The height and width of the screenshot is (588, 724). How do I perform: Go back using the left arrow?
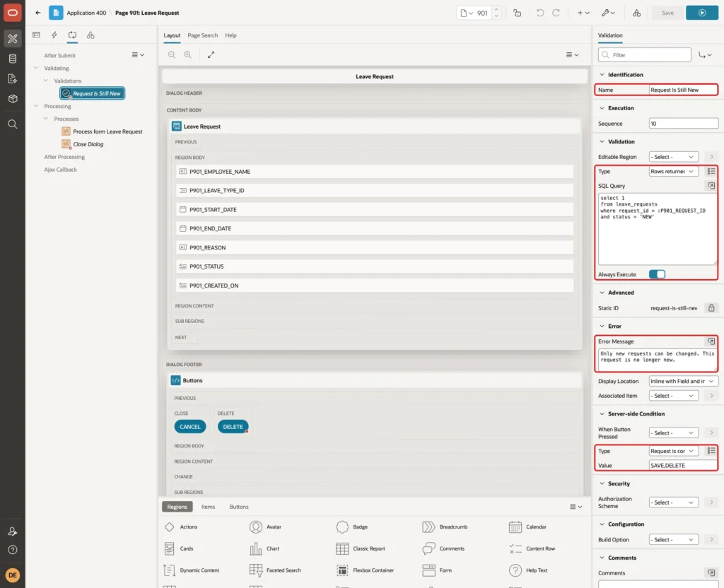pos(38,13)
